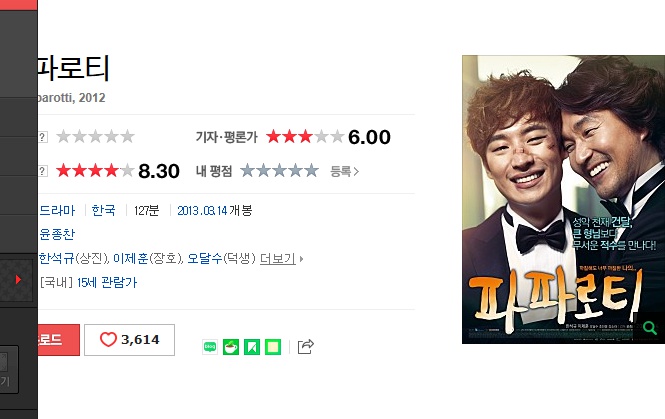Open director 윤종찬 link

pos(57,234)
